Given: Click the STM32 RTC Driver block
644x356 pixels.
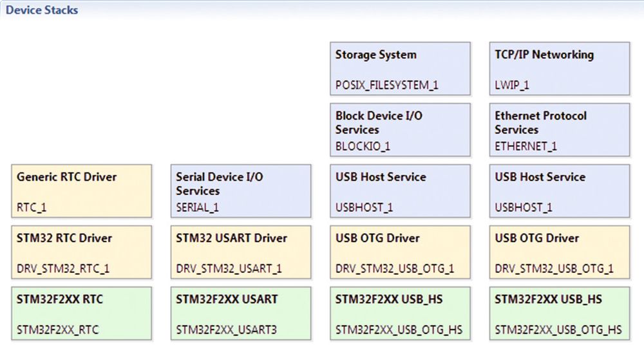Looking at the screenshot, I should tap(81, 252).
